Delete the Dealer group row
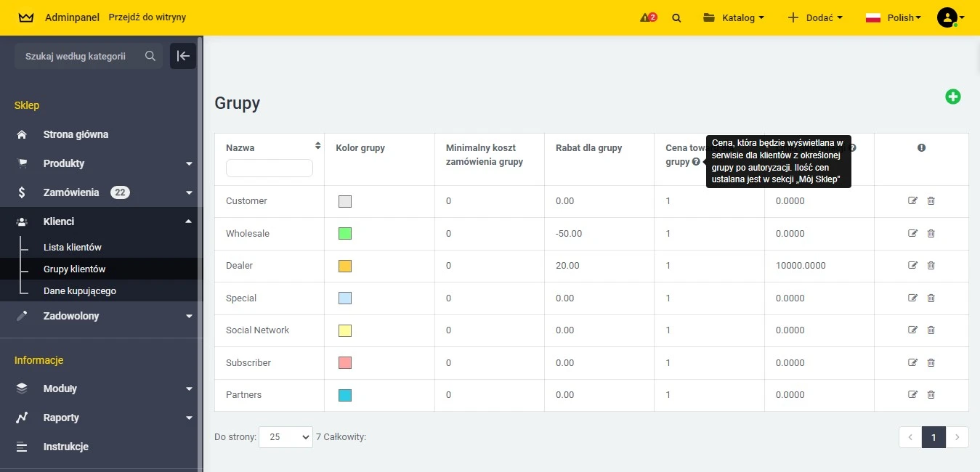 point(931,265)
